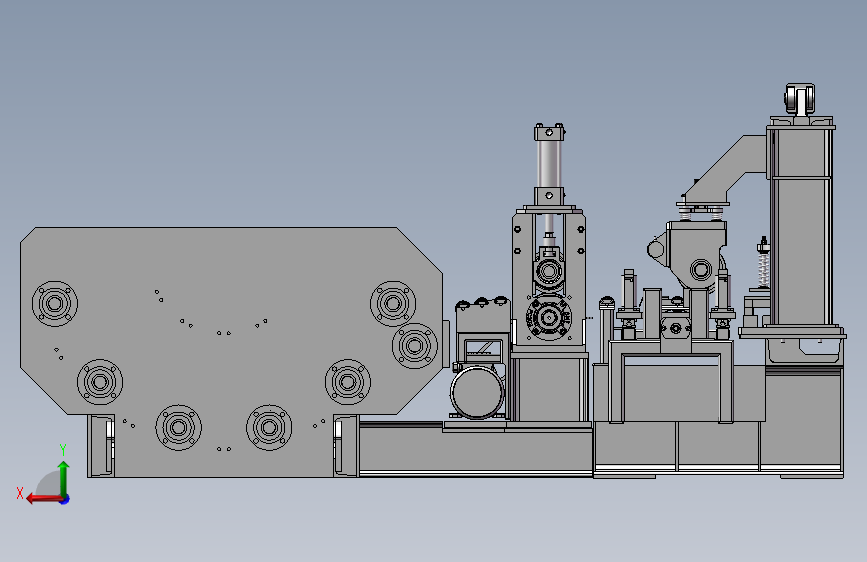Select the coil spring beside the tall column
The image size is (867, 562).
pyautogui.click(x=764, y=268)
